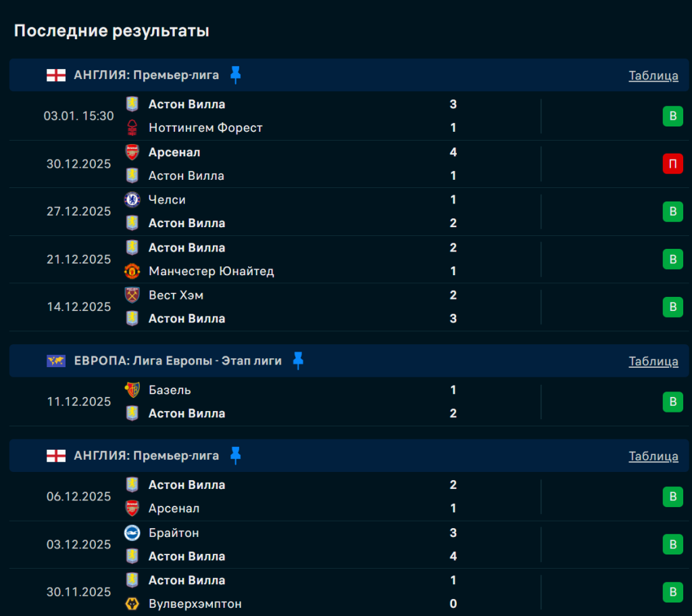Click the Manchester United club crest
Viewport: 692px width, 616px height.
132,271
